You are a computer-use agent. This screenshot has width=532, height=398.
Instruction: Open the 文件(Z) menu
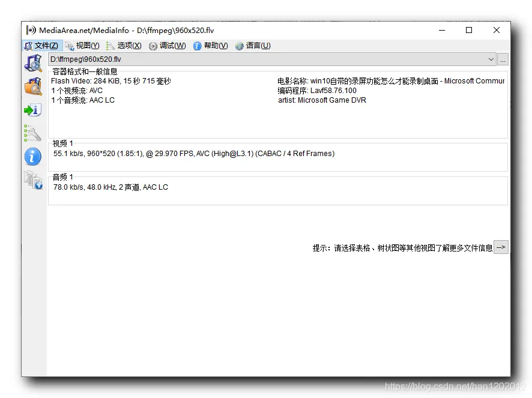tap(42, 46)
